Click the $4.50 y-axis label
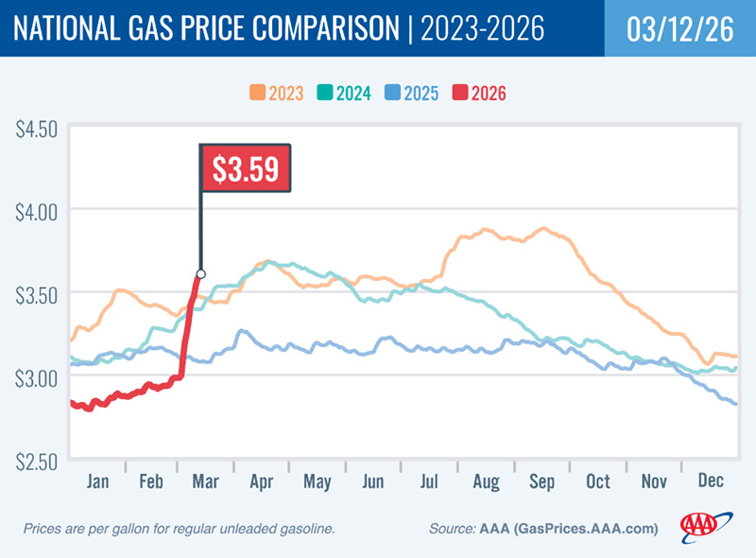This screenshot has width=756, height=558. 36,128
